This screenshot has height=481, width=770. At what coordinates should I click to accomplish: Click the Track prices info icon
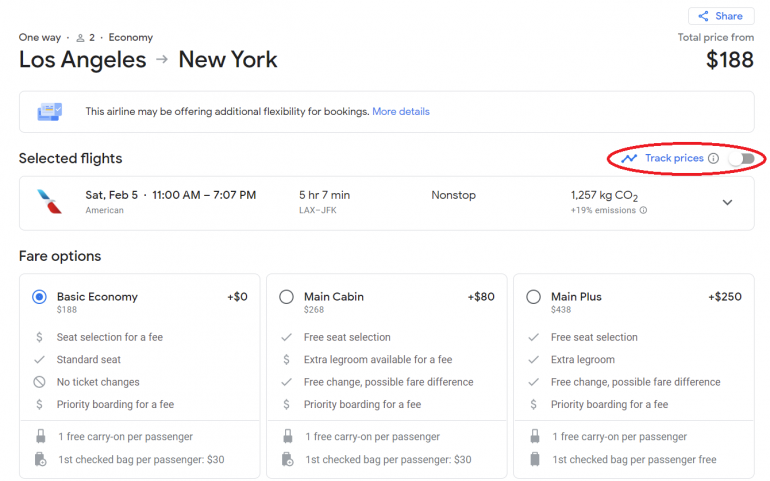[x=713, y=158]
